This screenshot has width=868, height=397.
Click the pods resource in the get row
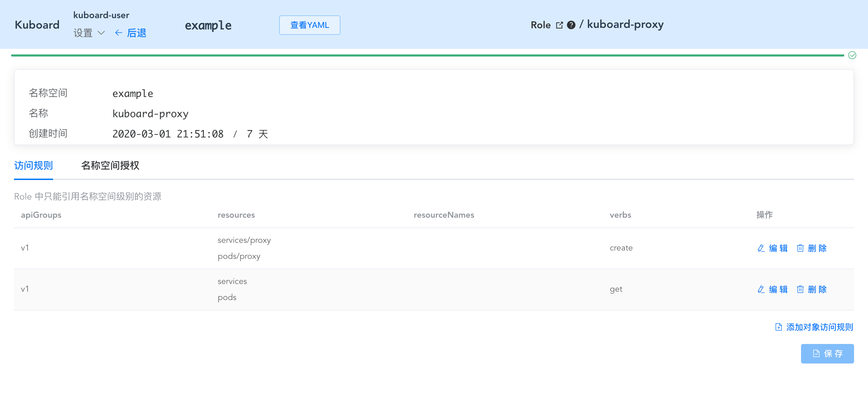tap(227, 297)
